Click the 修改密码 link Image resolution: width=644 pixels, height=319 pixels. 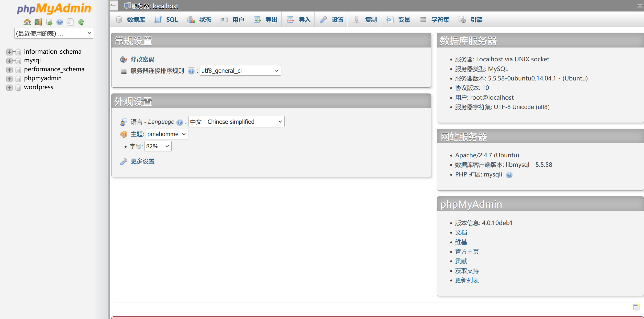[142, 59]
